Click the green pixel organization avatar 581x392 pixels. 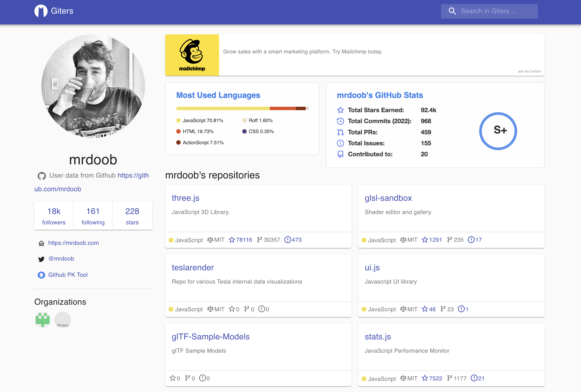[42, 320]
